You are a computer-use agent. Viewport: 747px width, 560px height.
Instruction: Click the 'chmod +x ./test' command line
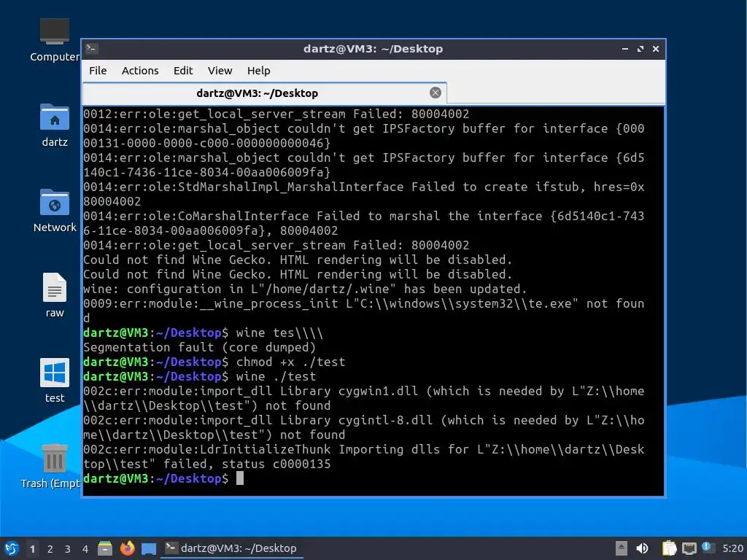tap(214, 362)
